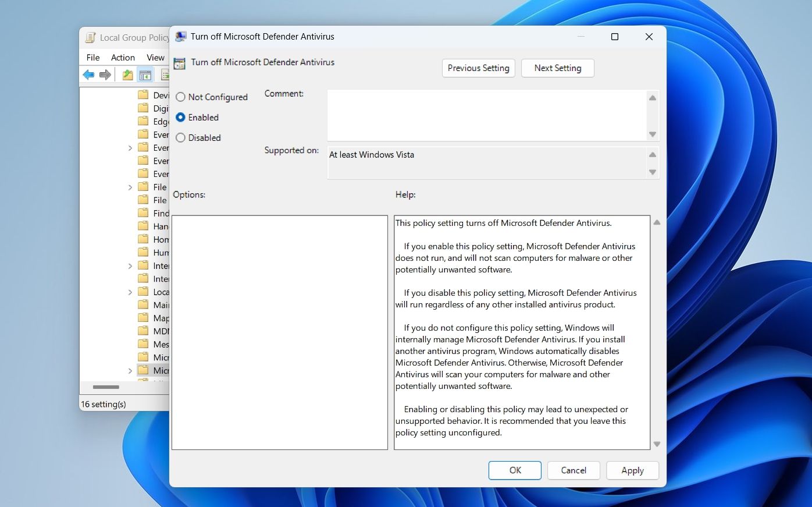Expand the File folder with the chevron
Viewport: 812px width, 507px height.
pos(130,187)
